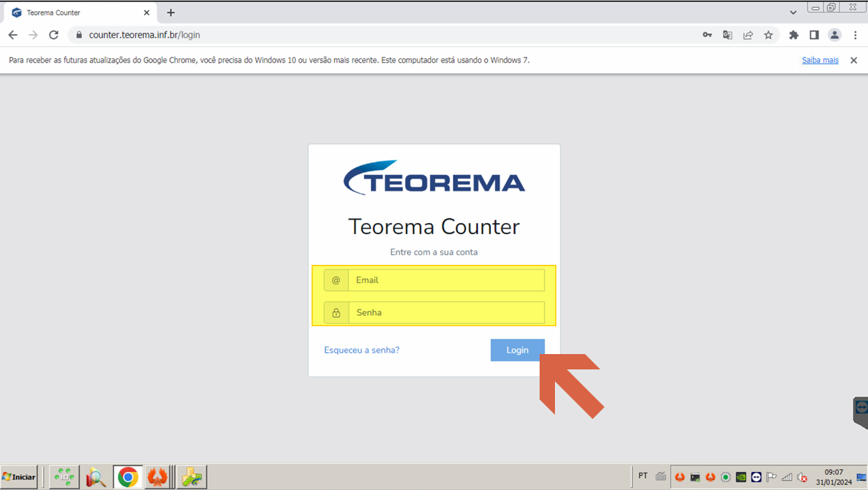Click the browser forward arrow
Screen dimensions: 868x490
33,35
